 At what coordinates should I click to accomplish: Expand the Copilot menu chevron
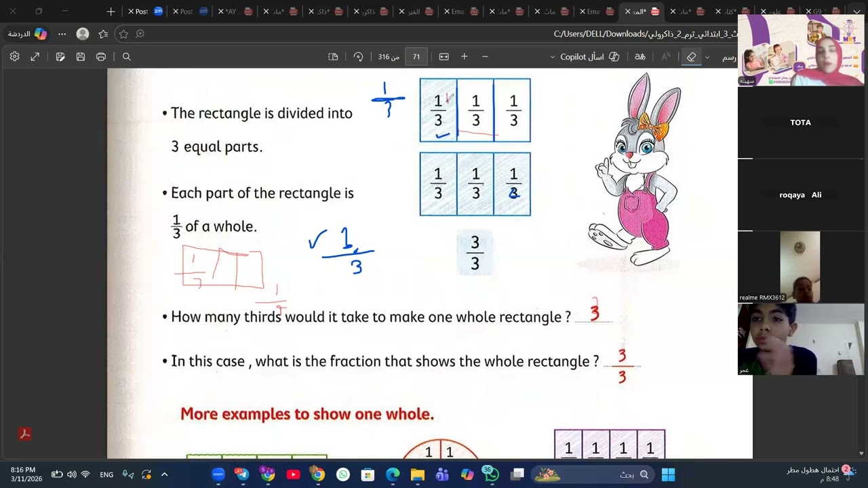pyautogui.click(x=552, y=57)
